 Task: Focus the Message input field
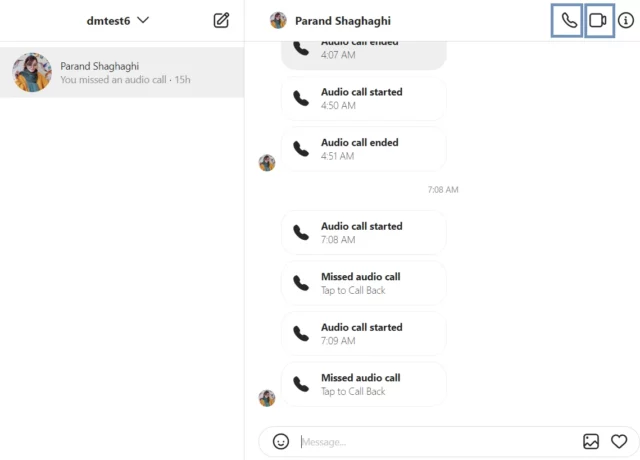tap(437, 442)
